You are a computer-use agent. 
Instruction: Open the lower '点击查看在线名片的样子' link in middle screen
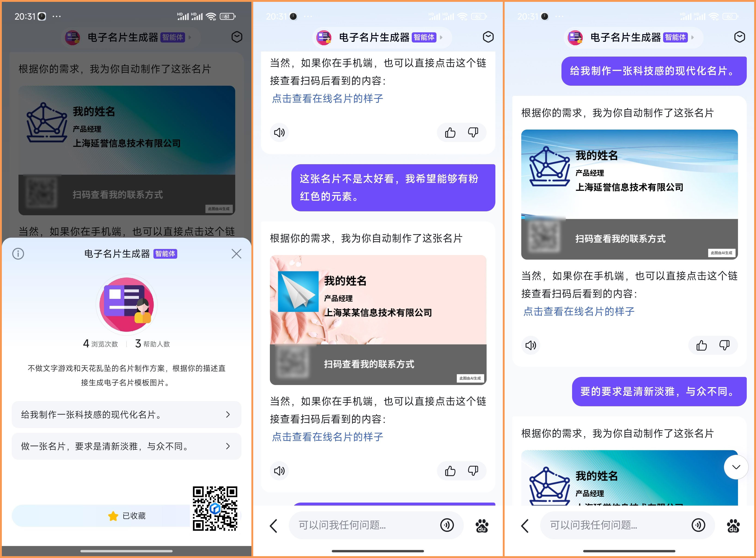(327, 437)
